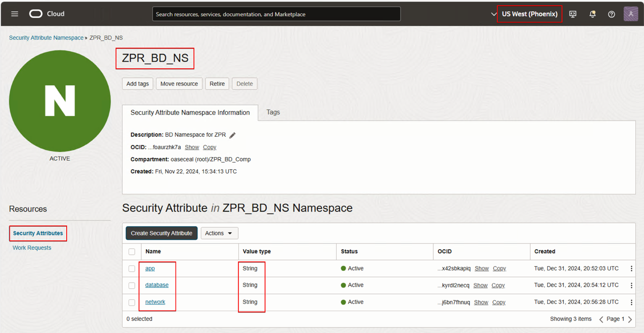The width and height of the screenshot is (644, 333).
Task: Open the help question-mark icon
Action: (x=611, y=14)
